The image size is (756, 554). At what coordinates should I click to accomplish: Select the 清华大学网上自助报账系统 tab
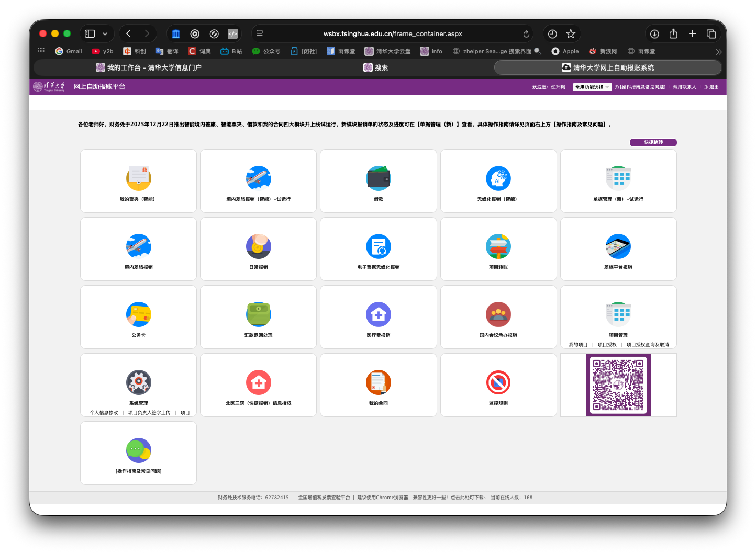pyautogui.click(x=607, y=67)
